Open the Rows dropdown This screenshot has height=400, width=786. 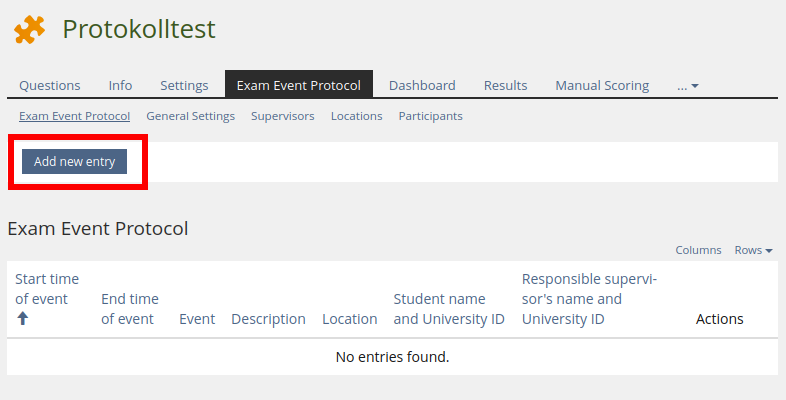click(753, 250)
